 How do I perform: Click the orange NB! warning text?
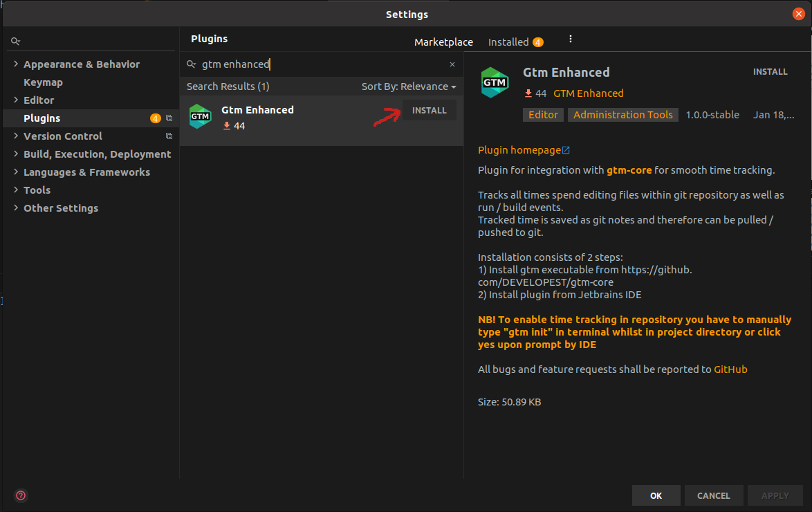coord(634,332)
